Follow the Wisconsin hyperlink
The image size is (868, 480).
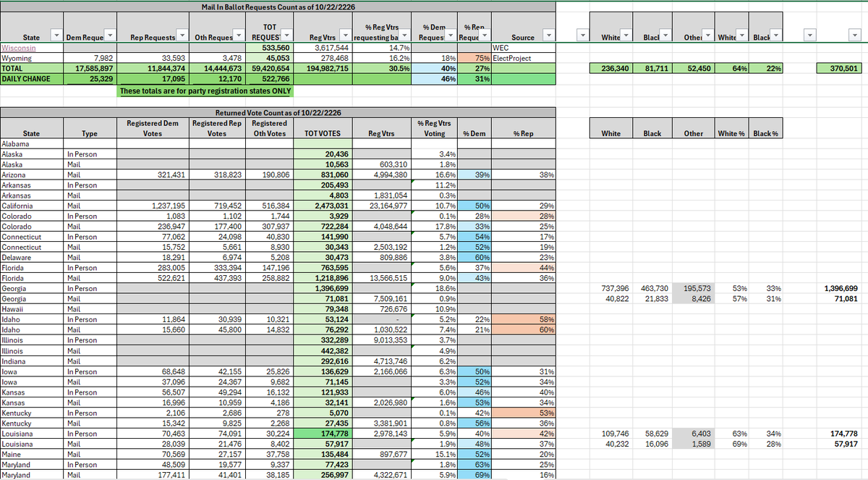(18, 49)
